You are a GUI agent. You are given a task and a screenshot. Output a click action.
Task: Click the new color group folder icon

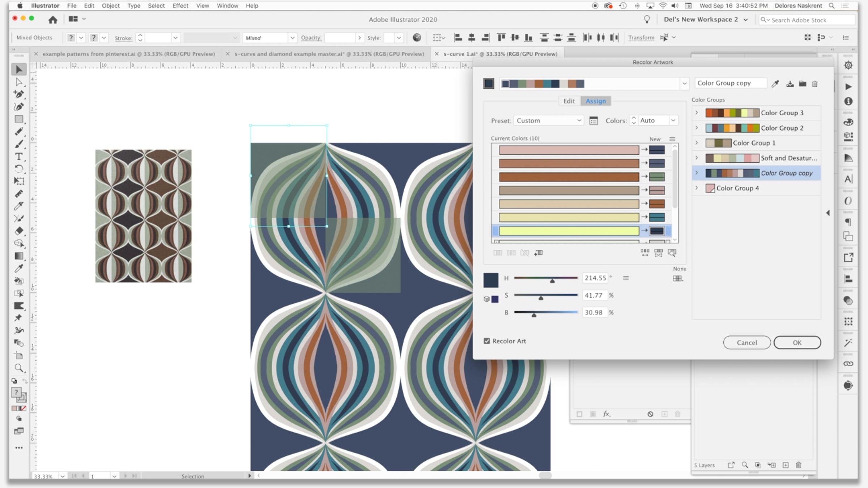pos(803,84)
